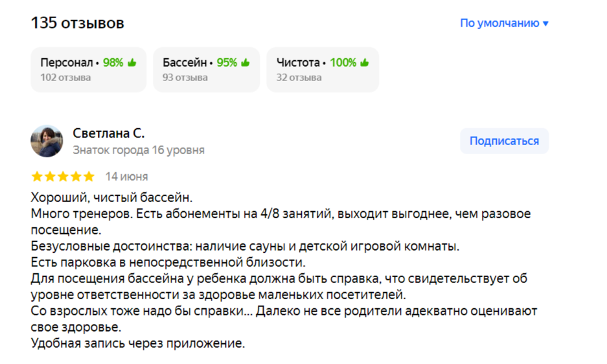Click the thumbs-up icon next to Бассейн
Viewport: 607px width, 364px height.
pos(246,62)
